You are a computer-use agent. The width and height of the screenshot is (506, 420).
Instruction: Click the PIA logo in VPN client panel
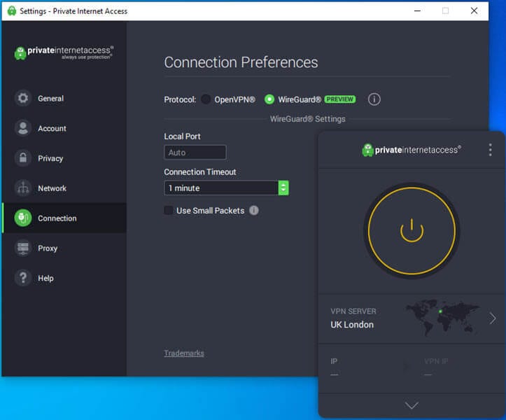(x=412, y=150)
